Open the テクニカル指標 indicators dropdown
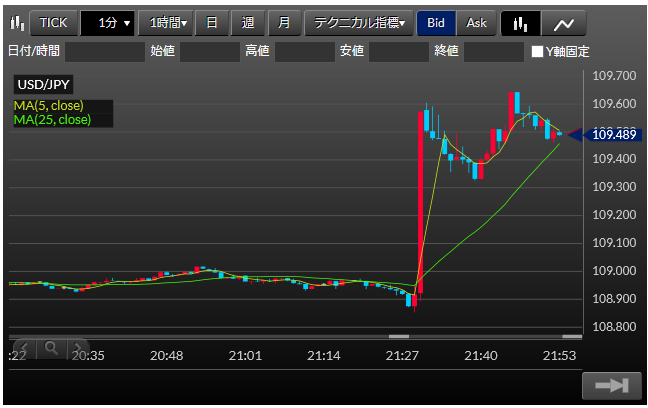This screenshot has width=648, height=408. [359, 23]
